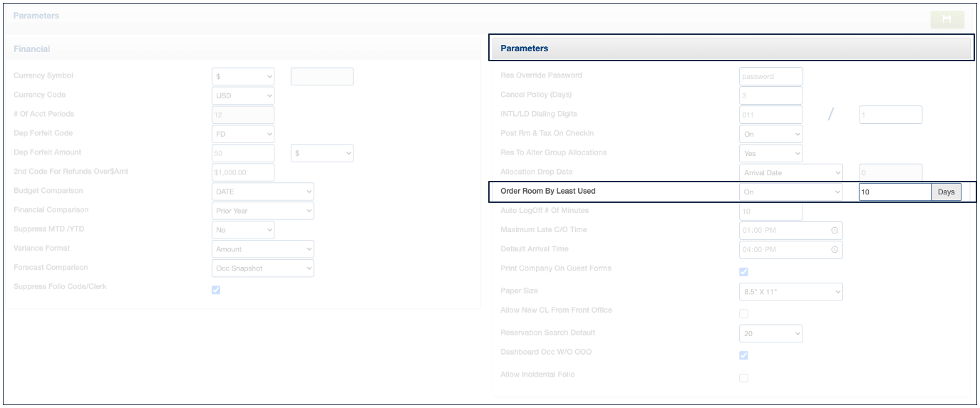Enable Allow Incidental Folio checkbox
This screenshot has height=408, width=980.
743,378
